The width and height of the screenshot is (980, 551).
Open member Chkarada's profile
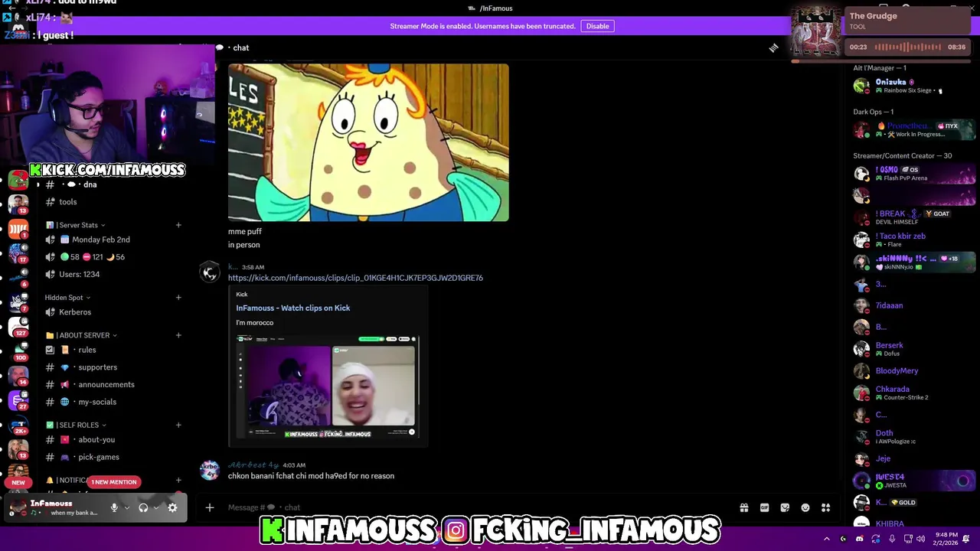913,393
